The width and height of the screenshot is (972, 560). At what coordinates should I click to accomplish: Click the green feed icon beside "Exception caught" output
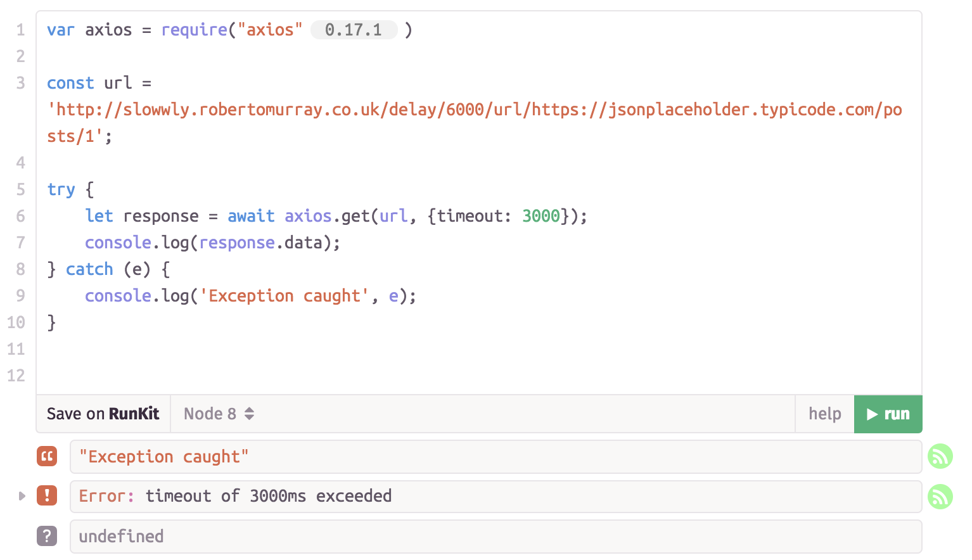[940, 456]
